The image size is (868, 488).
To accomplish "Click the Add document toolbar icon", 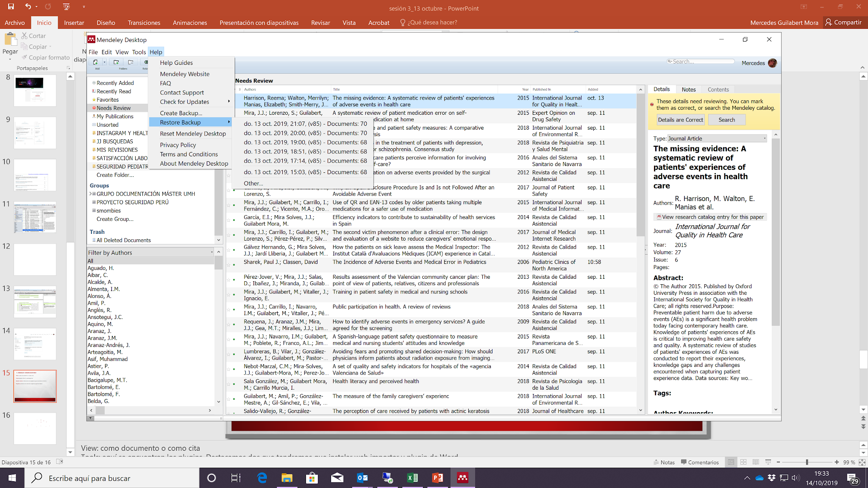I will click(95, 62).
